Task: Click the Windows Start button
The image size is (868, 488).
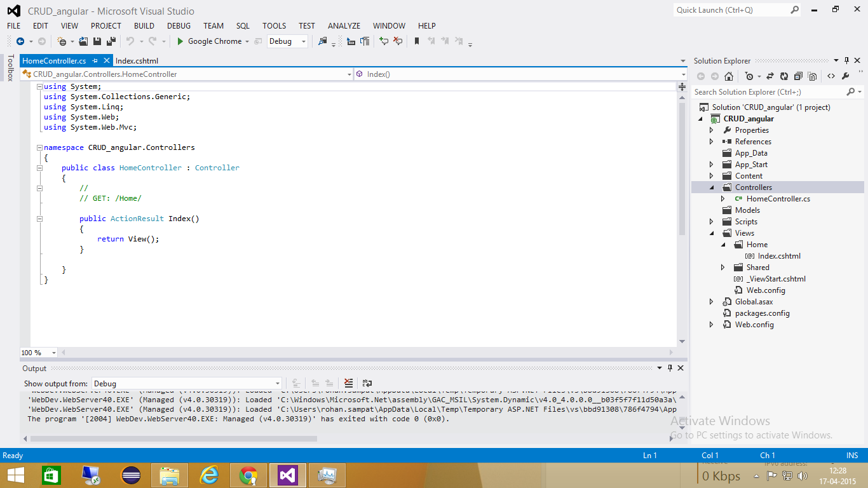Action: click(16, 475)
